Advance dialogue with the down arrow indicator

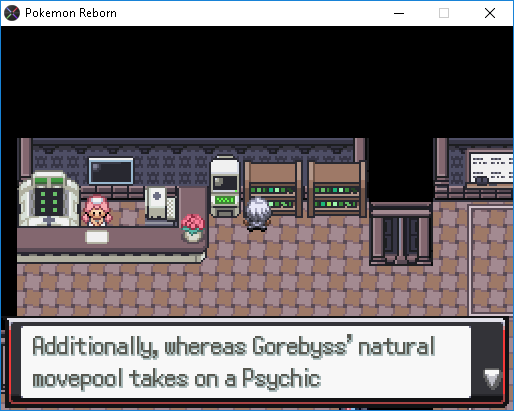[x=492, y=378]
